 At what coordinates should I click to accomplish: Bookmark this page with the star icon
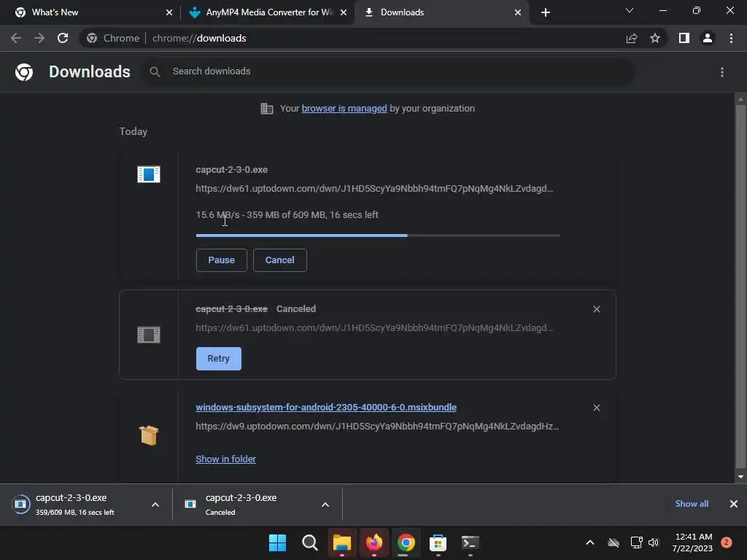tap(655, 38)
